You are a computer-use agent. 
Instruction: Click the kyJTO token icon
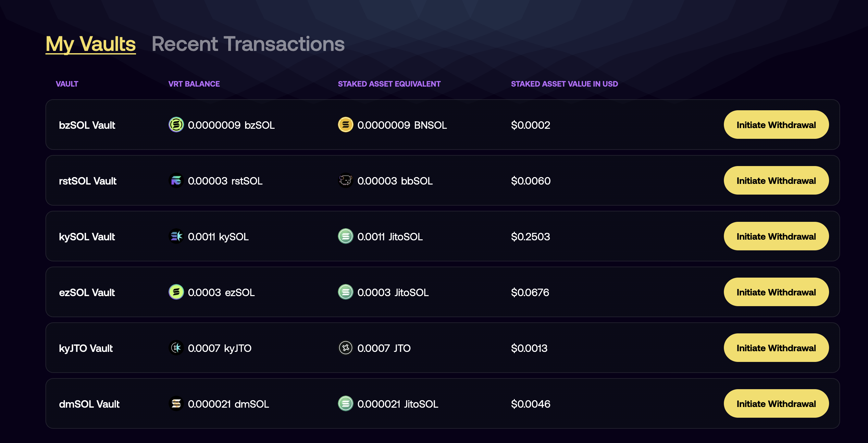point(176,348)
